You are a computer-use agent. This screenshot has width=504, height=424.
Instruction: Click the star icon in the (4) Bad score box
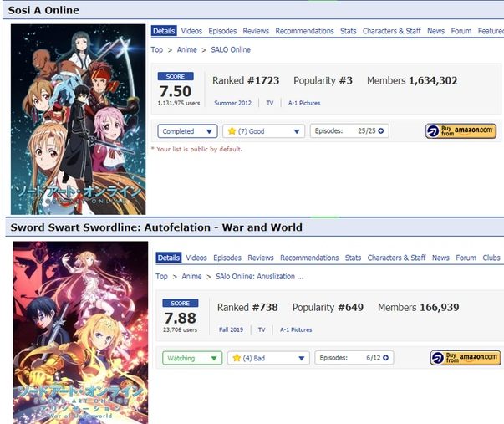(237, 358)
